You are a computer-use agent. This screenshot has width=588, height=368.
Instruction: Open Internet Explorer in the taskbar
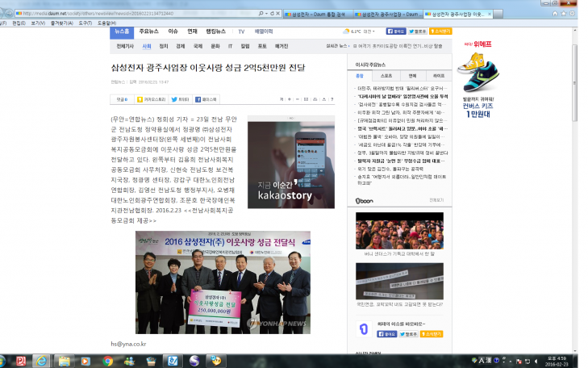pos(42,361)
